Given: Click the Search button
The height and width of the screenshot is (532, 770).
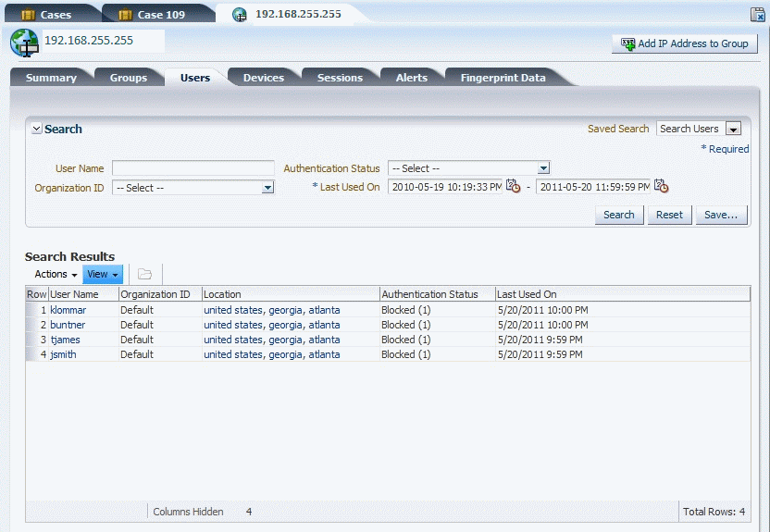Looking at the screenshot, I should (618, 215).
